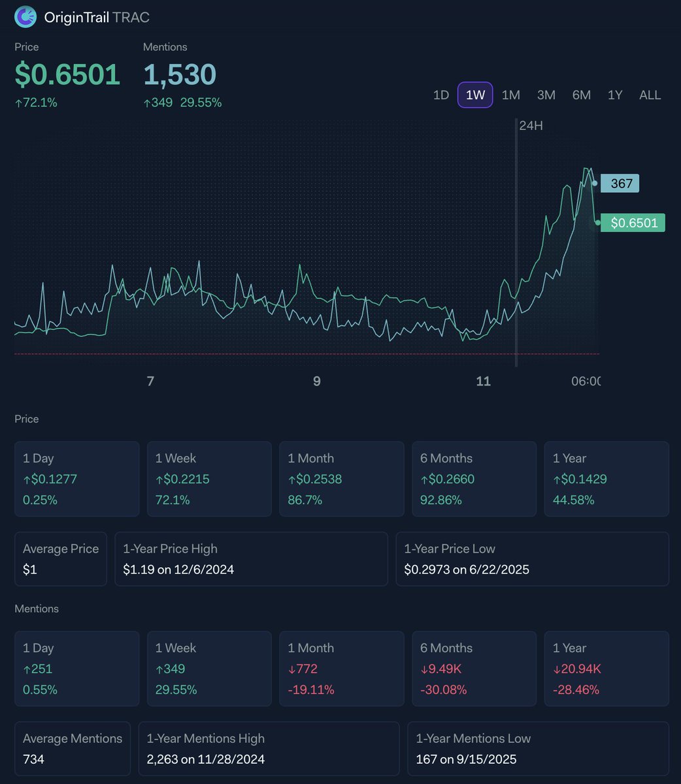The image size is (681, 784).
Task: Switch chart to 6M range
Action: tap(582, 95)
